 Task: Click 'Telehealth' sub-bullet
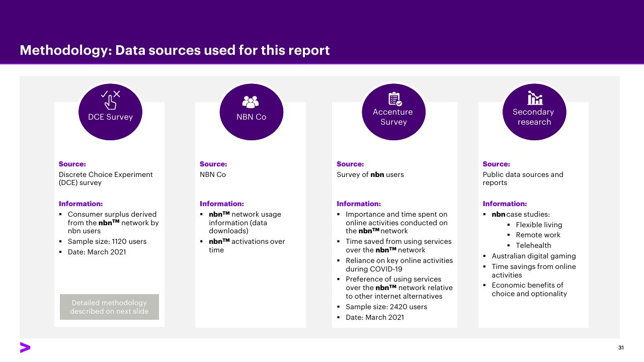click(533, 245)
